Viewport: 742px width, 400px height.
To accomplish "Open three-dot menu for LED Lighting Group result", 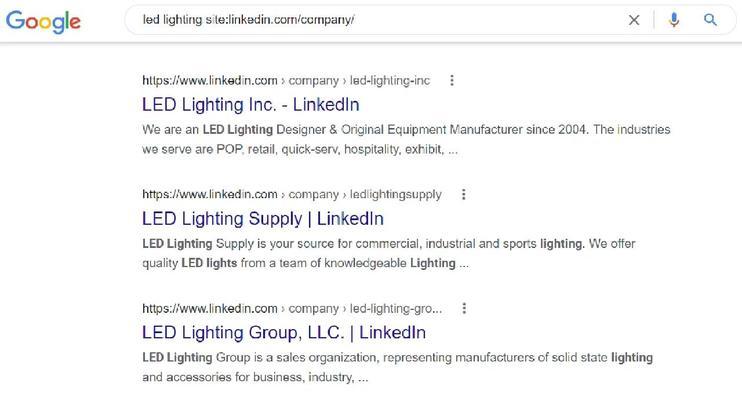I will coord(464,309).
